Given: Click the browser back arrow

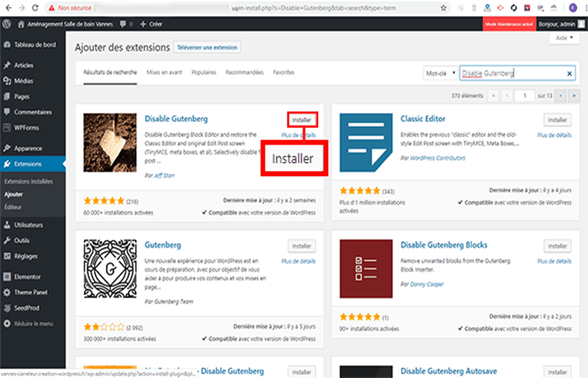Looking at the screenshot, I should 8,8.
